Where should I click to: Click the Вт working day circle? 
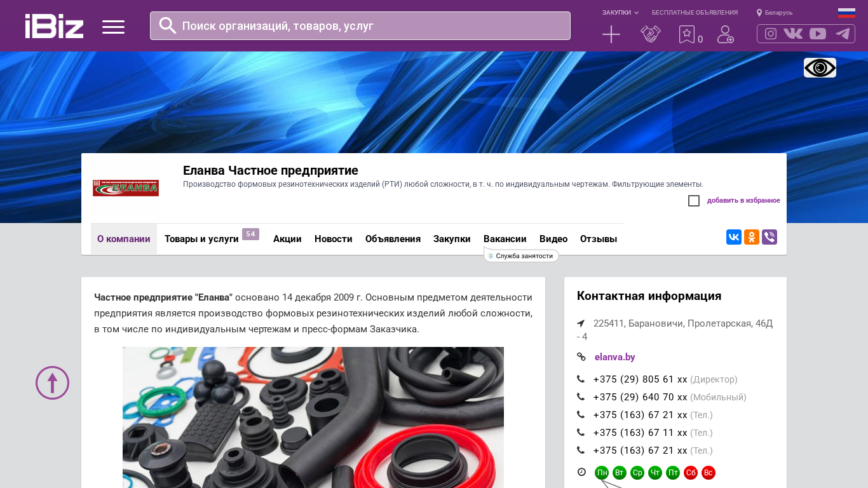620,473
